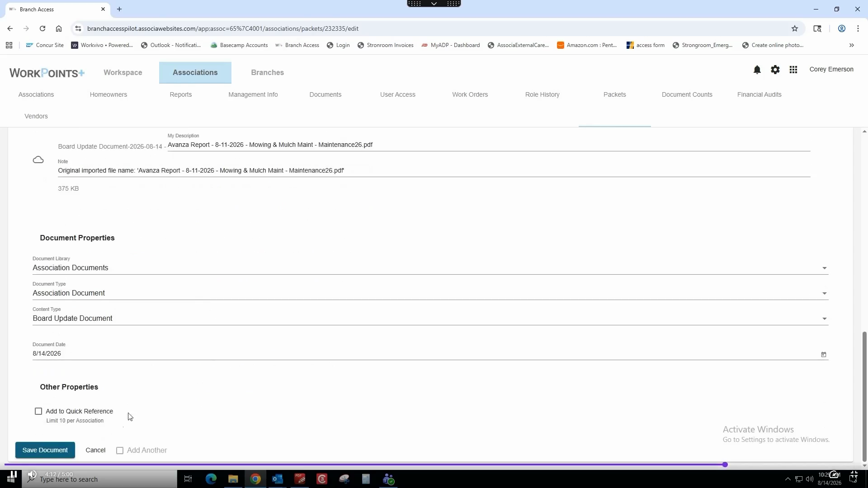Screen dimensions: 868x488
Task: Open the bookmarks apps grid icon
Action: [x=9, y=45]
